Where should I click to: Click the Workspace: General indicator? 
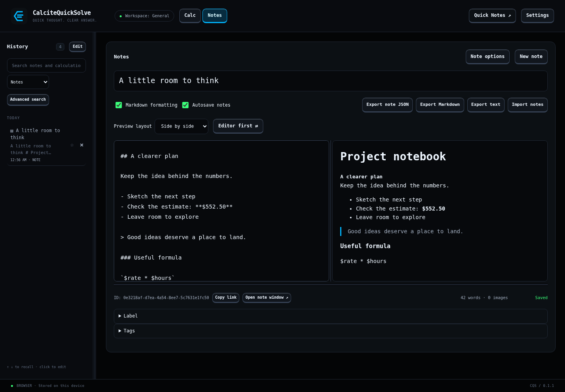click(x=144, y=16)
